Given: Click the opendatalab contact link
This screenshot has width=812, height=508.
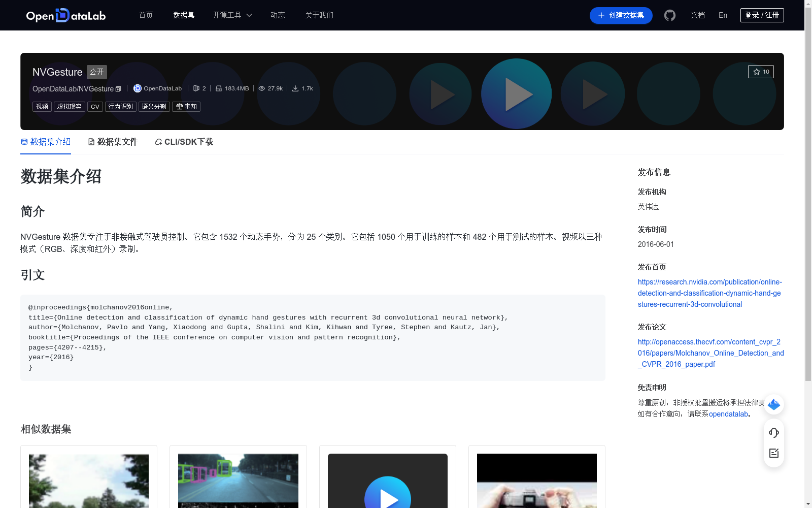Looking at the screenshot, I should coord(728,414).
